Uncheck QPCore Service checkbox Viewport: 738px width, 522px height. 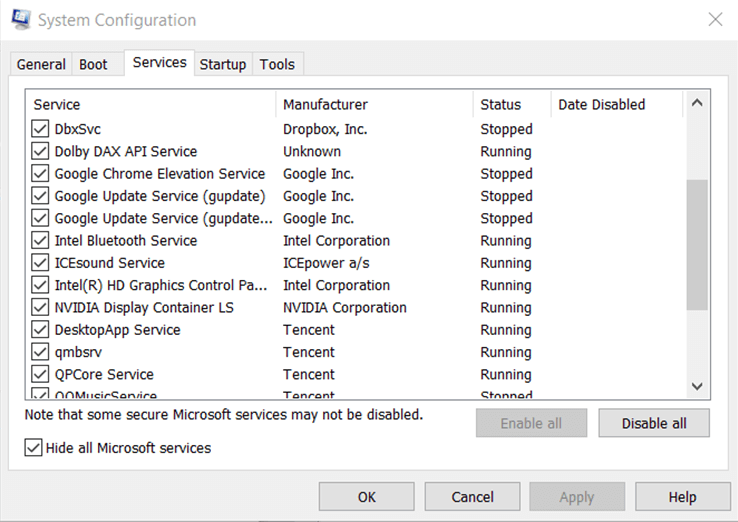coord(40,374)
